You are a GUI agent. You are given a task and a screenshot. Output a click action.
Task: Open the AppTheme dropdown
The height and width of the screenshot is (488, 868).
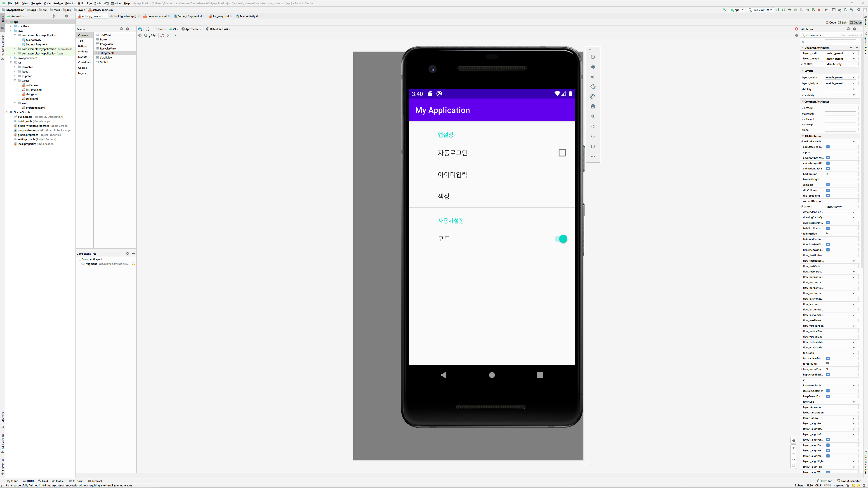191,29
